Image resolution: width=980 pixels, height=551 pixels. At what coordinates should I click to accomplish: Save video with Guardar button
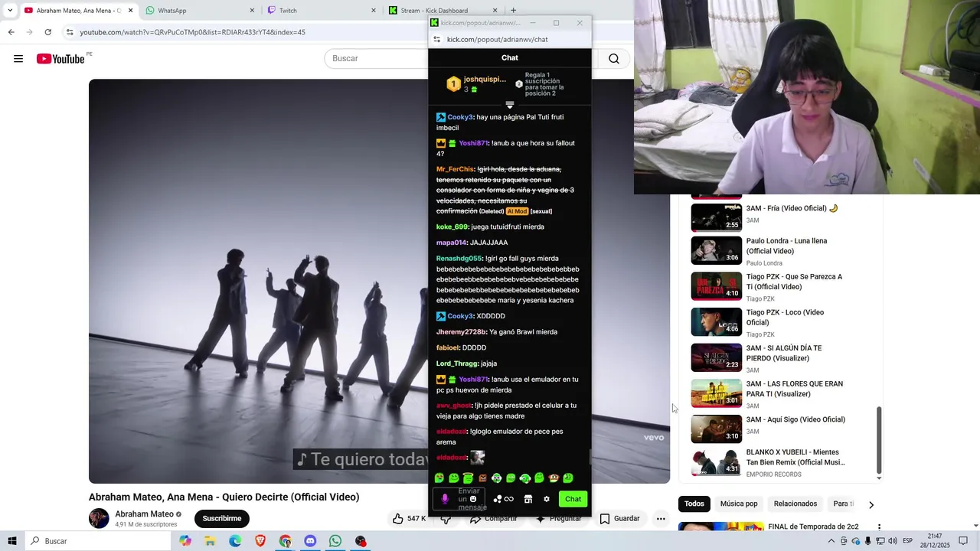pos(620,519)
